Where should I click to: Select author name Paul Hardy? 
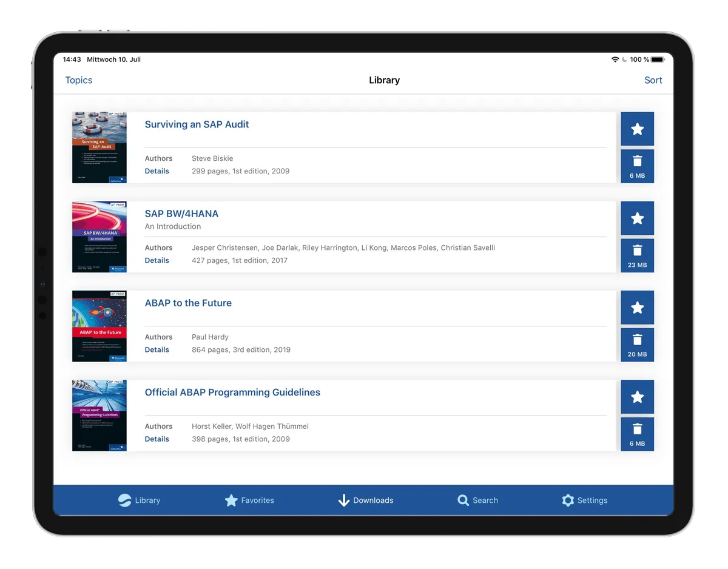click(x=210, y=337)
